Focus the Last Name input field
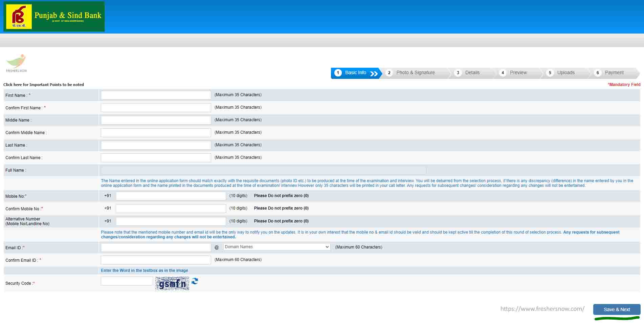 156,145
